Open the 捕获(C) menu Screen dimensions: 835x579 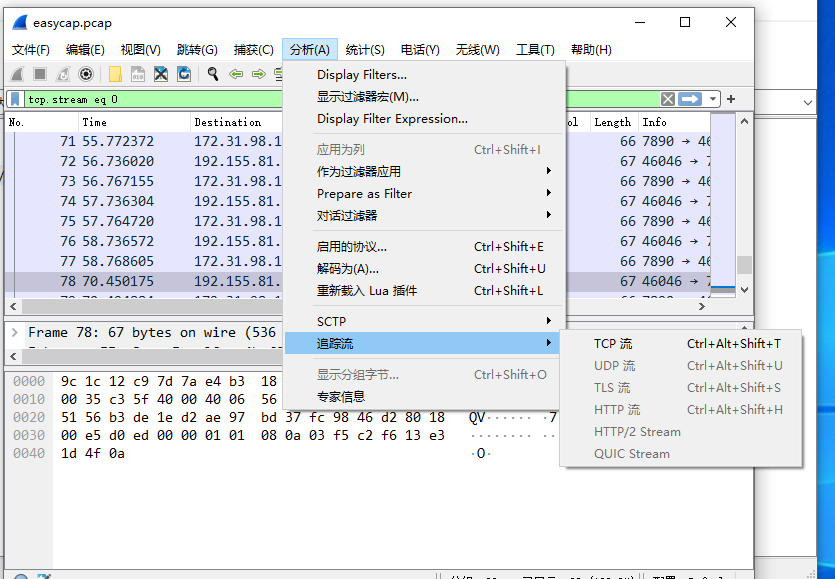click(253, 50)
